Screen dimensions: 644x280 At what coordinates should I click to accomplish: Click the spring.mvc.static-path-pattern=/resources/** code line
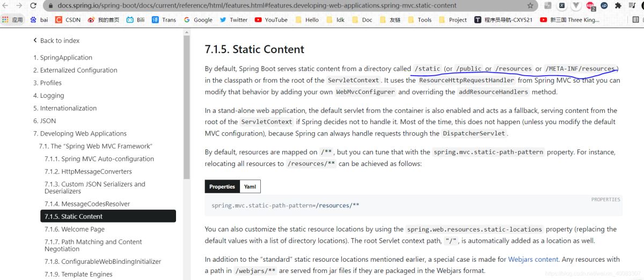pyautogui.click(x=286, y=205)
